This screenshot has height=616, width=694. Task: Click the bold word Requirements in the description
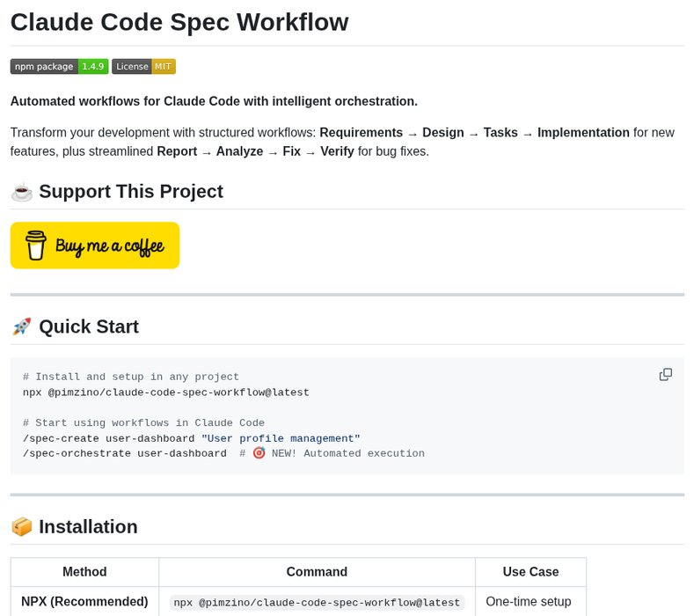[x=361, y=133]
